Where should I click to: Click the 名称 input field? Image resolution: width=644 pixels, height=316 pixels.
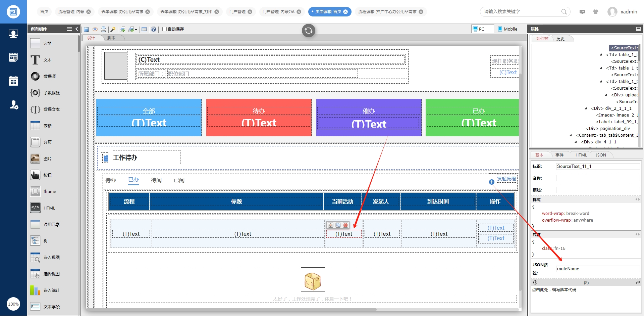coord(598,178)
